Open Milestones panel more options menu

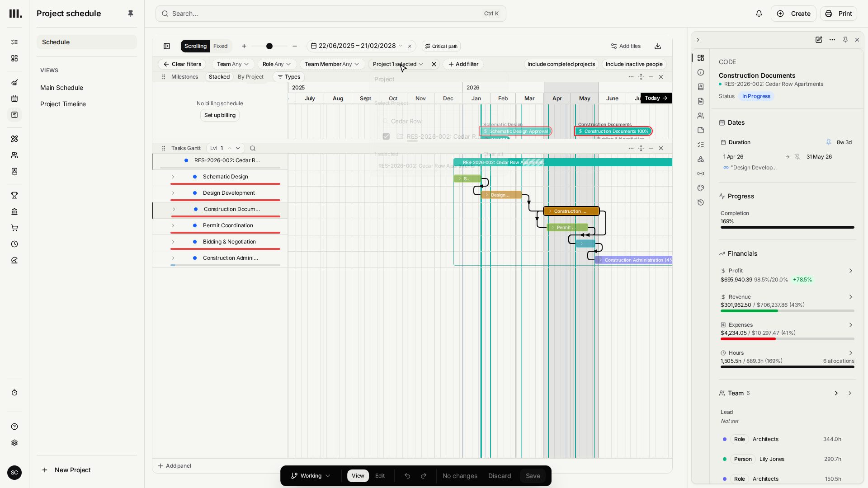pyautogui.click(x=631, y=77)
